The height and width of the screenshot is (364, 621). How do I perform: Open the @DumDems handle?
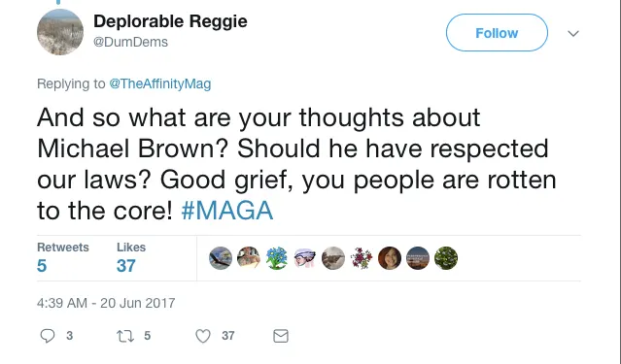[130, 42]
